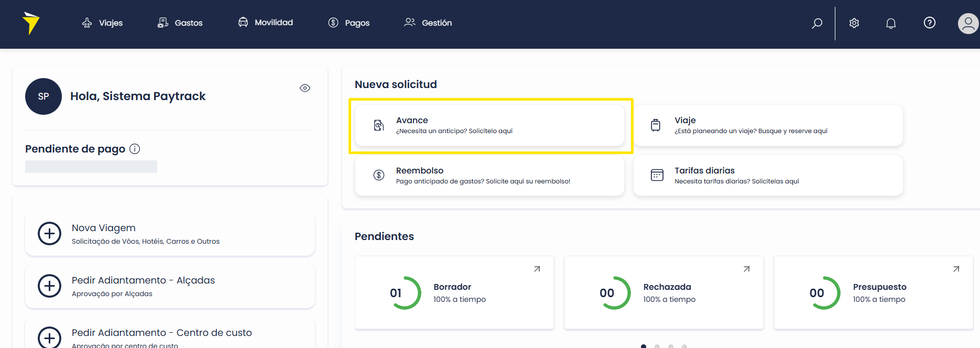This screenshot has height=348, width=980.
Task: Open notifications bell
Action: (x=891, y=23)
